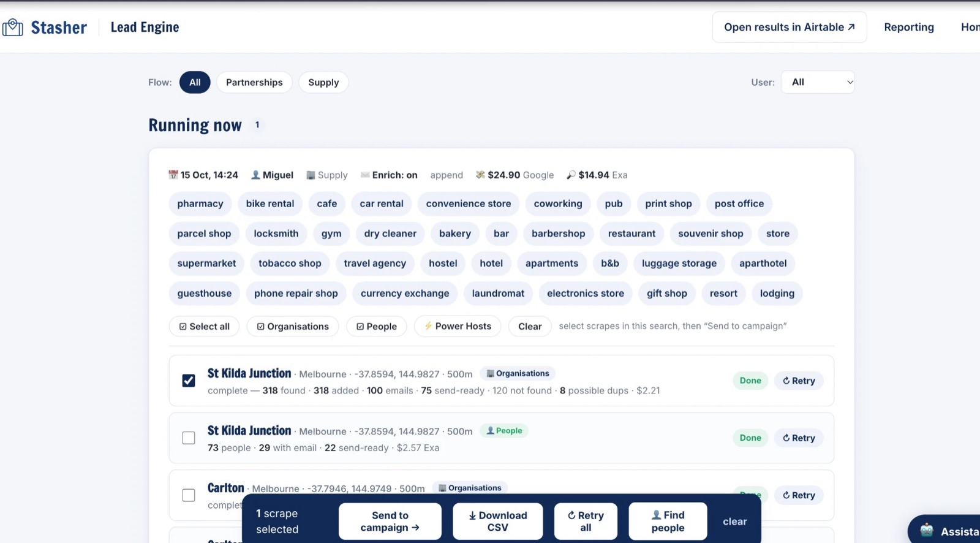The width and height of the screenshot is (980, 543).
Task: Open results in Airtable
Action: coord(790,27)
